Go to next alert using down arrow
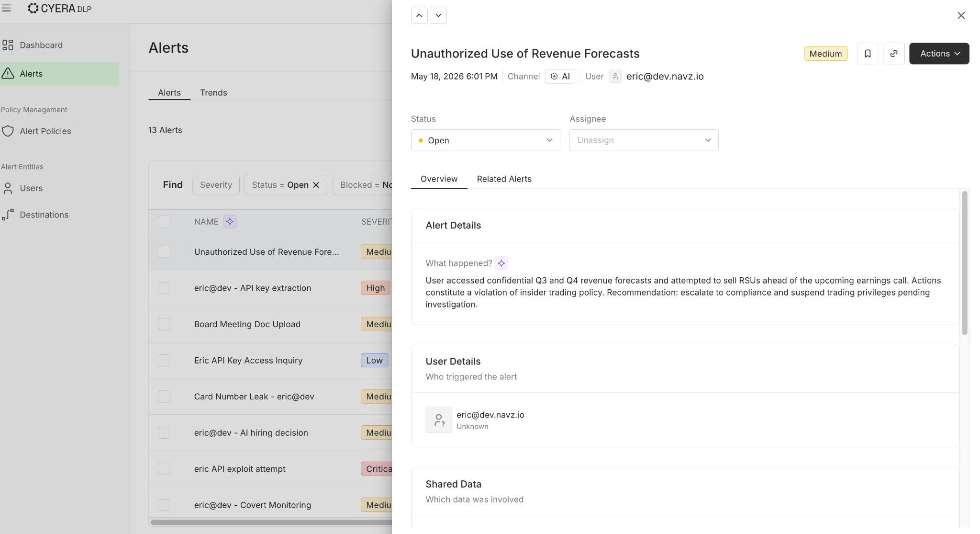 tap(438, 15)
